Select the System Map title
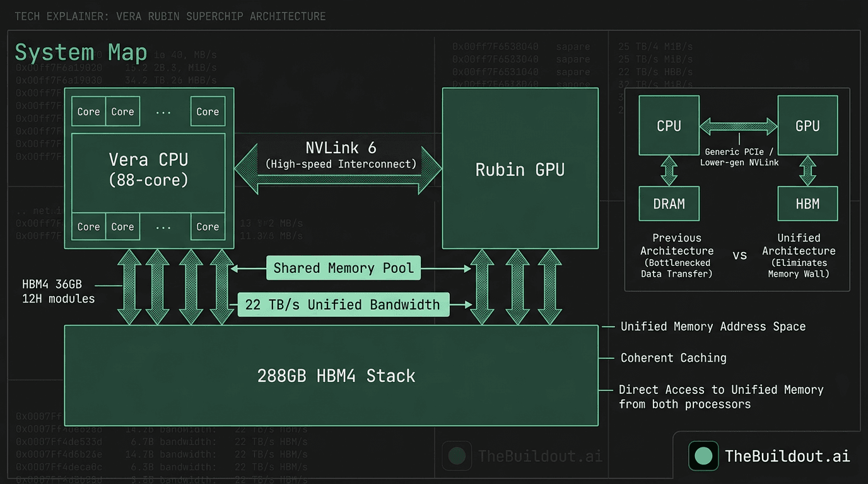 click(81, 52)
